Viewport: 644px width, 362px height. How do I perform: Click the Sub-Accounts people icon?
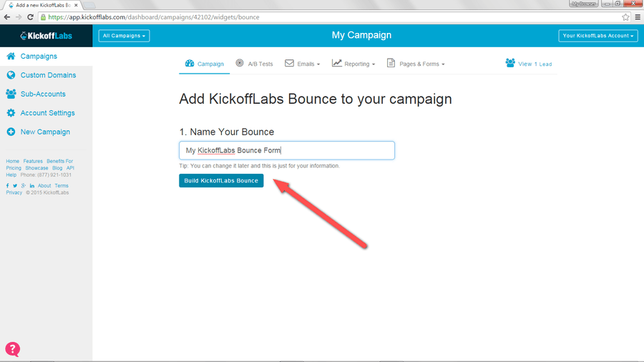tap(11, 94)
